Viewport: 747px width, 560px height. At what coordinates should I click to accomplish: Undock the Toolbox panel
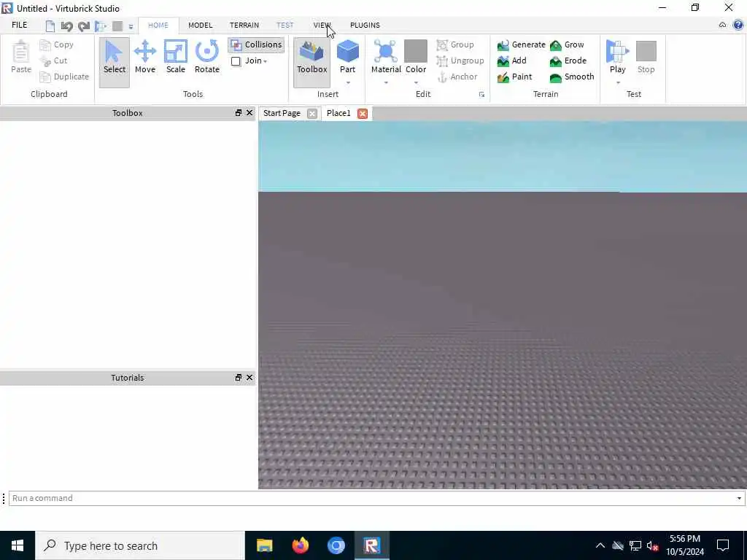239,113
